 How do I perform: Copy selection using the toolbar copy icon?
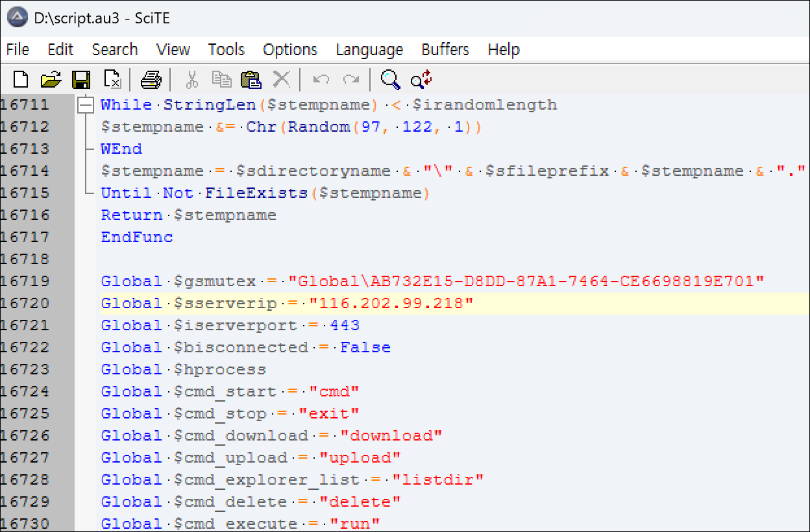click(x=221, y=80)
